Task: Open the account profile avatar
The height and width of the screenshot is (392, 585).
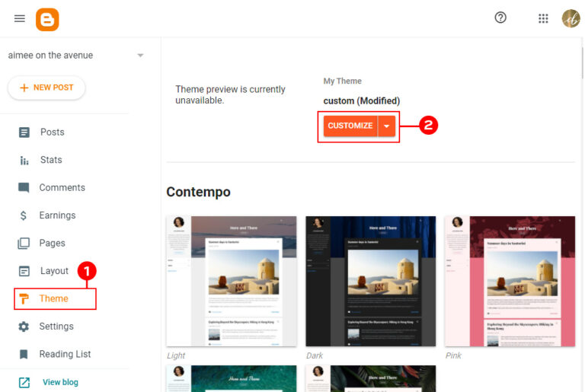Action: 571,18
